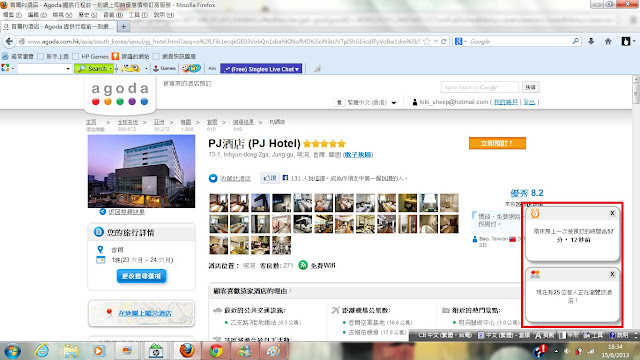Click the add hotel to favorites link
Viewport: 640px width, 360px height.
click(x=235, y=179)
